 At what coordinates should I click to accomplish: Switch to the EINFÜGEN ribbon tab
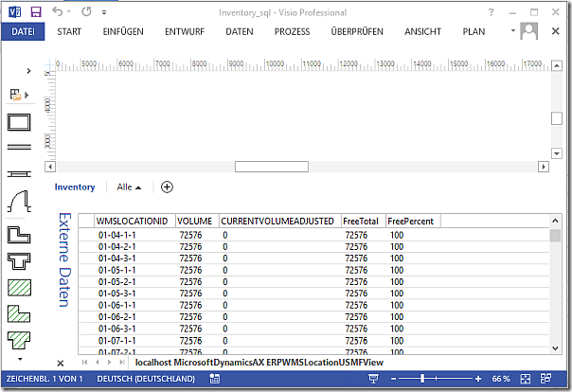123,32
